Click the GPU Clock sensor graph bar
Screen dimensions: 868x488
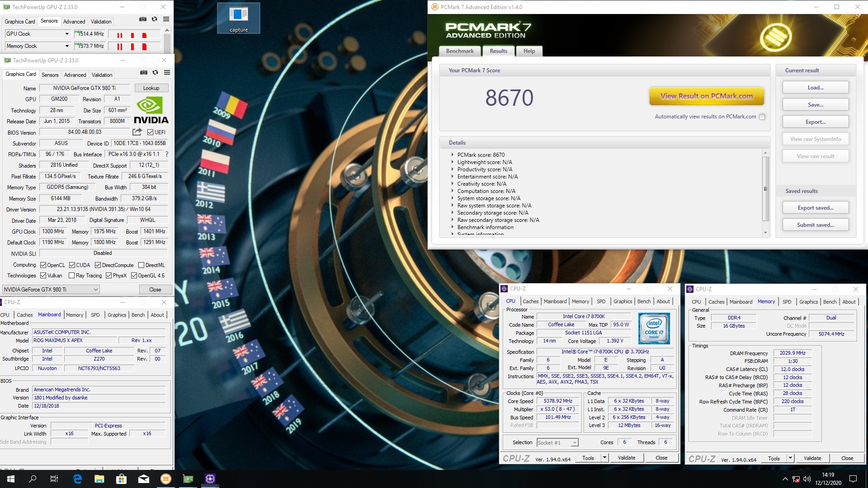pos(133,34)
